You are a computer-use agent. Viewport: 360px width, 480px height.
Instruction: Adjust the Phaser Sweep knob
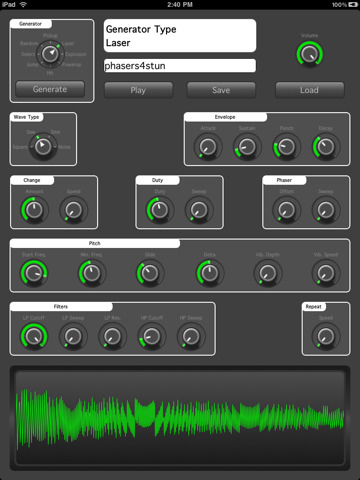(326, 210)
